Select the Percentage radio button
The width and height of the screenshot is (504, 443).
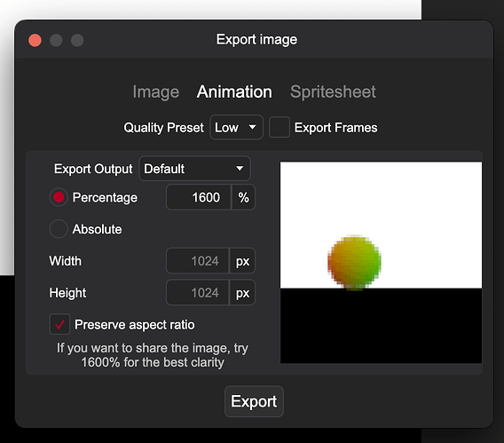click(x=59, y=197)
